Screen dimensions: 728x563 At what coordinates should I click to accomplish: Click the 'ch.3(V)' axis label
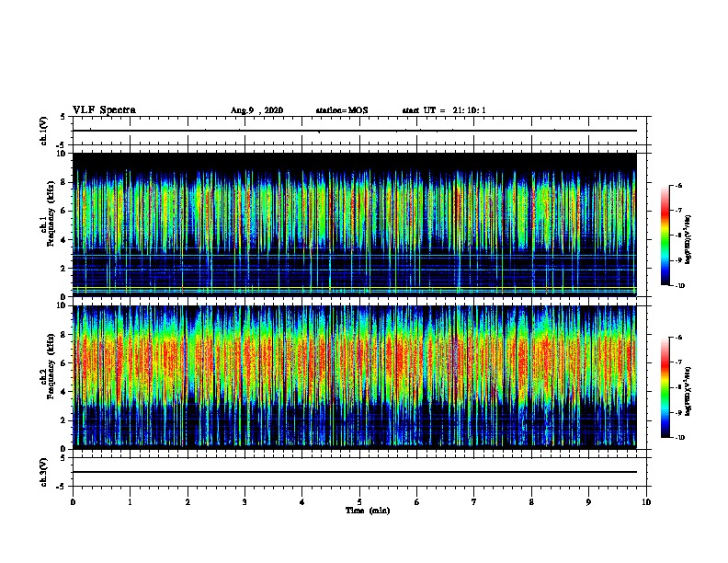44,473
